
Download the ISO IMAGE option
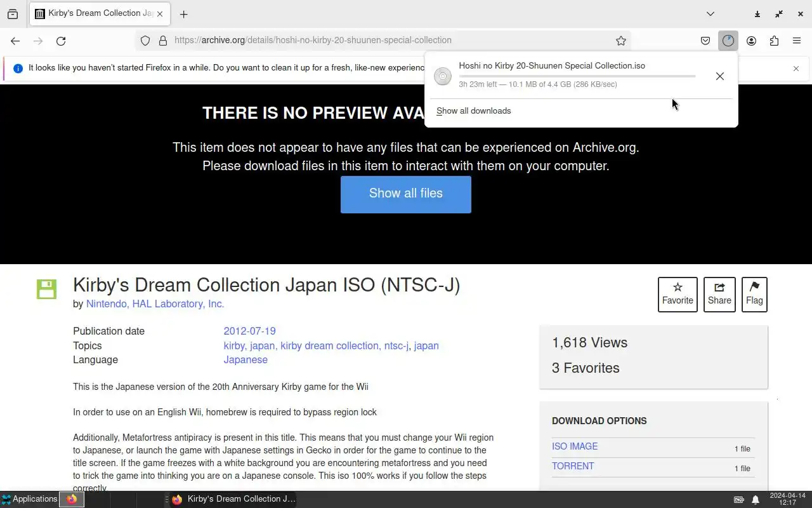click(575, 446)
